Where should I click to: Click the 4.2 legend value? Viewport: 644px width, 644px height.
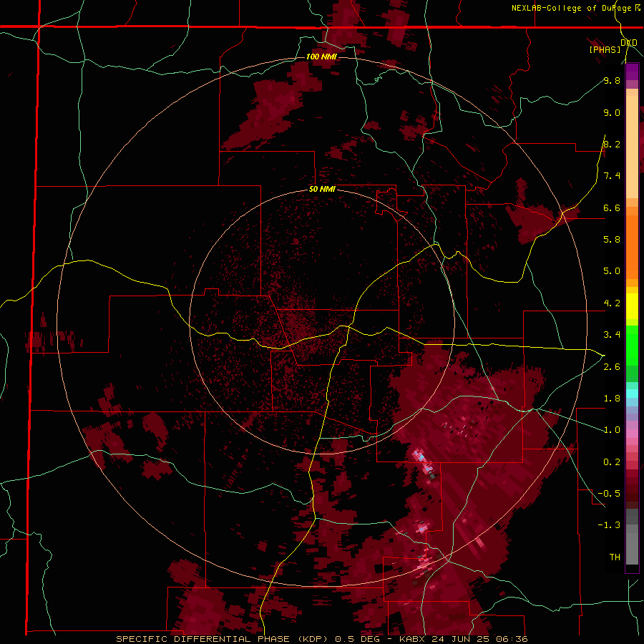coord(612,303)
